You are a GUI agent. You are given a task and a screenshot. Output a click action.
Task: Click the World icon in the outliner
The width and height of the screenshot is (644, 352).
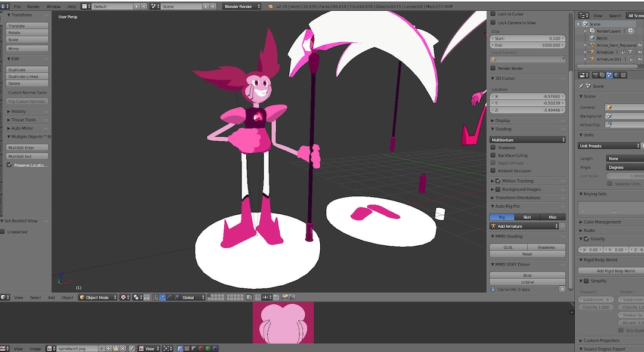pyautogui.click(x=592, y=38)
